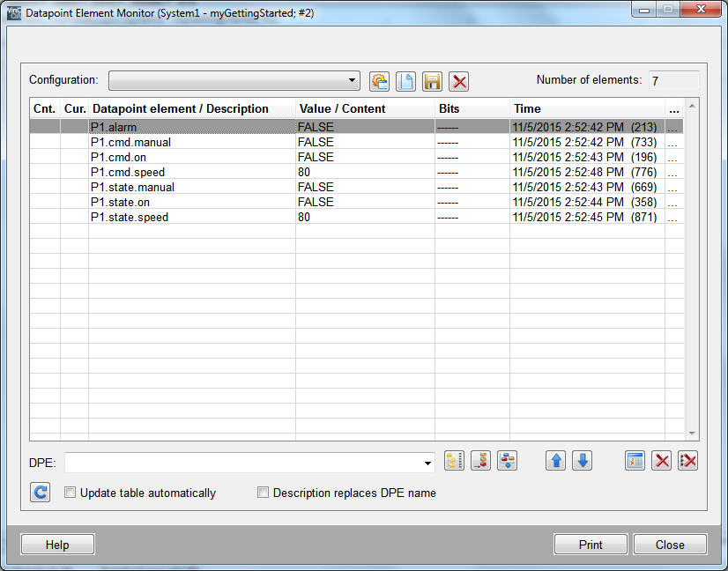Delete configuration using the red X icon

pos(458,82)
